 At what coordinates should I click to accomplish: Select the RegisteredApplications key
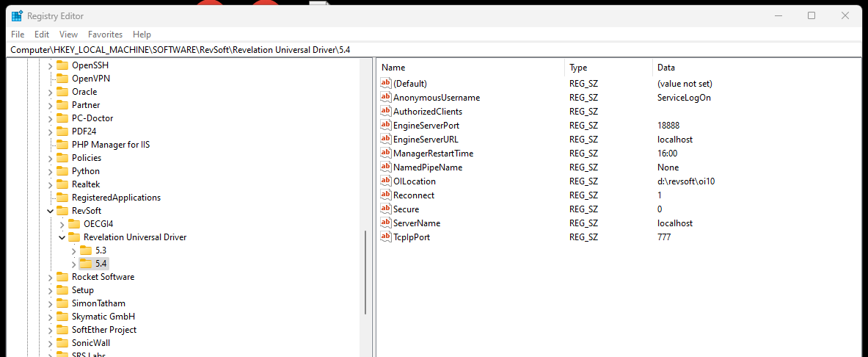(116, 198)
